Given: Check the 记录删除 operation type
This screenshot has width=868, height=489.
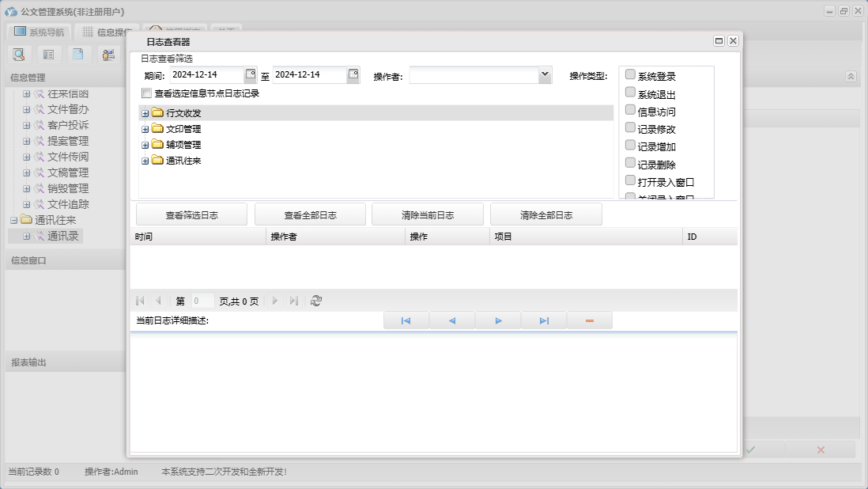Looking at the screenshot, I should click(630, 163).
